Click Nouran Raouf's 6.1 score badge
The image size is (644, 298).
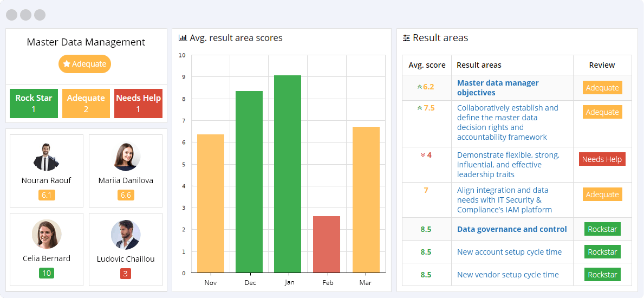click(x=47, y=195)
